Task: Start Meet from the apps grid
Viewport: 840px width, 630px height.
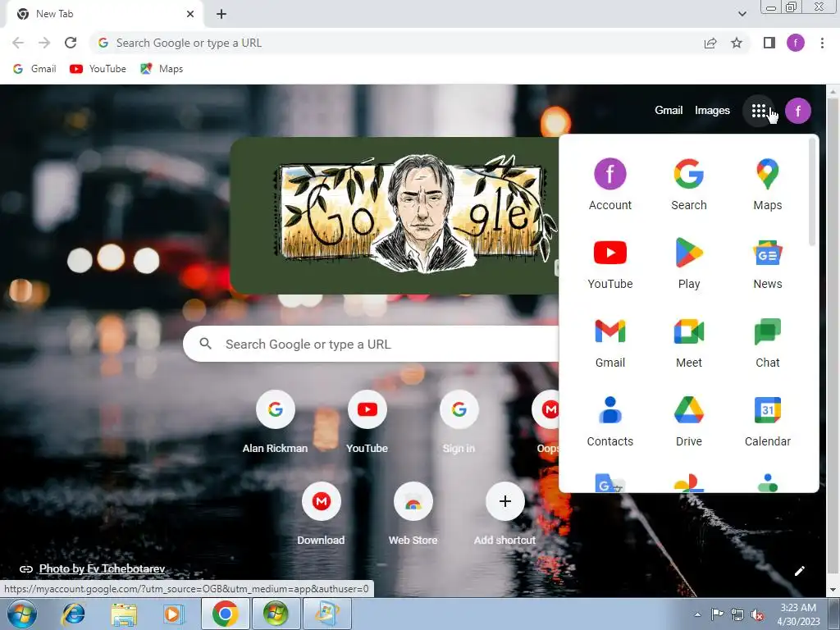Action: click(x=688, y=341)
